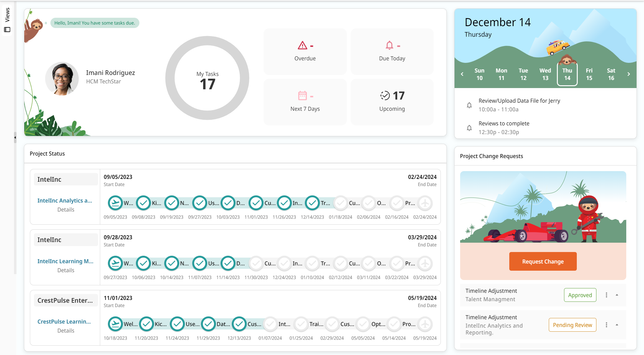Open three-dot menu for Pending Review request
This screenshot has height=355, width=644.
pyautogui.click(x=606, y=325)
